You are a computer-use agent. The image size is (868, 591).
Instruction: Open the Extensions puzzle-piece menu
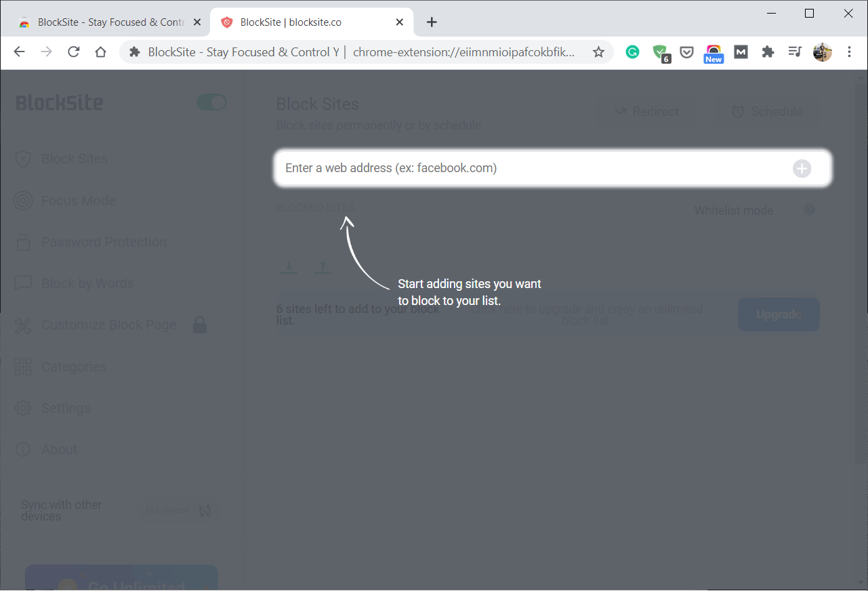pyautogui.click(x=768, y=52)
